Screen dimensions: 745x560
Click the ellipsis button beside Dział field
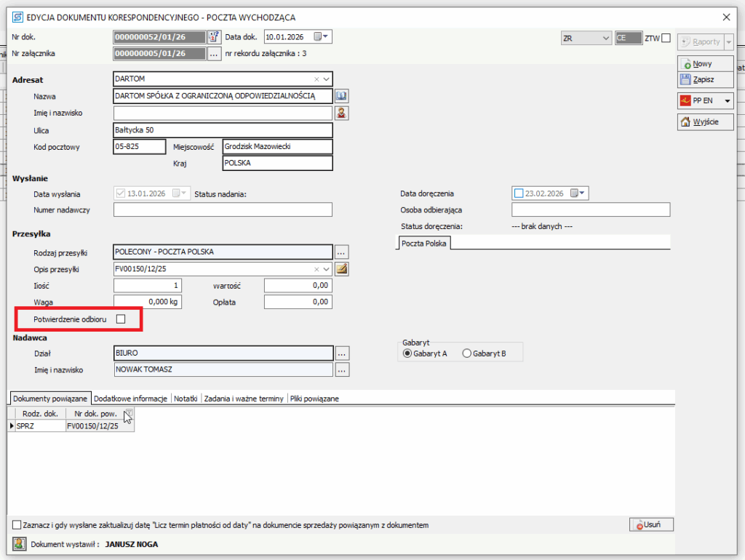click(x=342, y=353)
